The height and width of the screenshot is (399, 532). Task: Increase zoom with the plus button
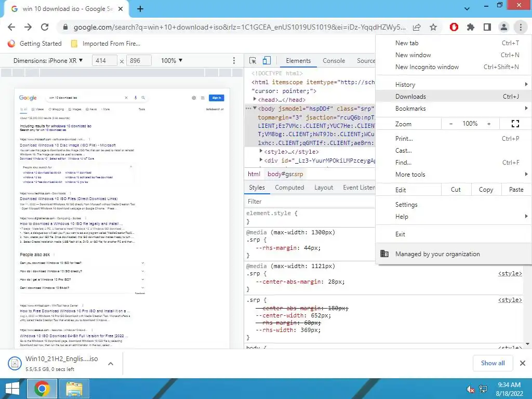[x=489, y=124]
